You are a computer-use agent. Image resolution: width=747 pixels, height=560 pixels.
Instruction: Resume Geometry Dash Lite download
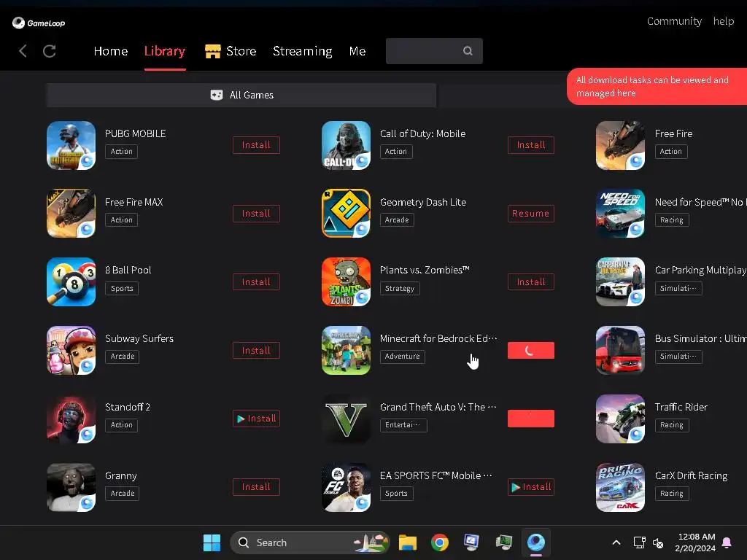click(531, 214)
